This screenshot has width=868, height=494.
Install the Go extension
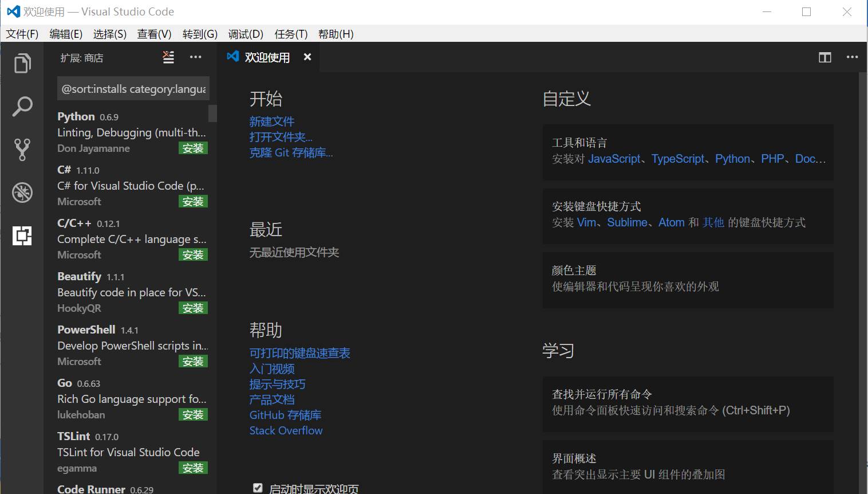coord(193,415)
